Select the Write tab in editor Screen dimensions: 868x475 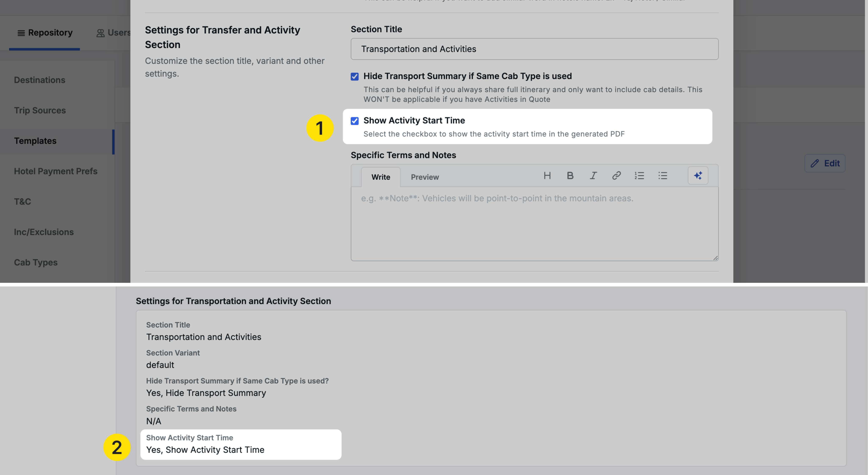(380, 177)
